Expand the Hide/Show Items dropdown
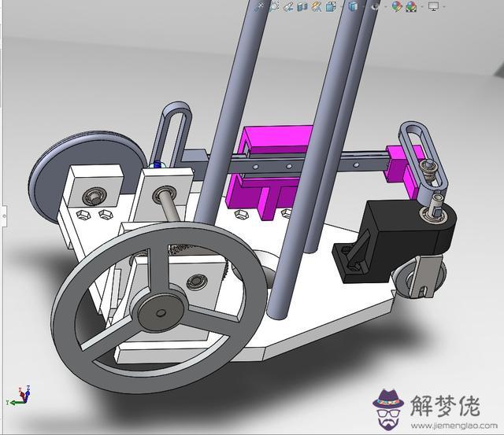The width and height of the screenshot is (504, 435). pos(375,6)
